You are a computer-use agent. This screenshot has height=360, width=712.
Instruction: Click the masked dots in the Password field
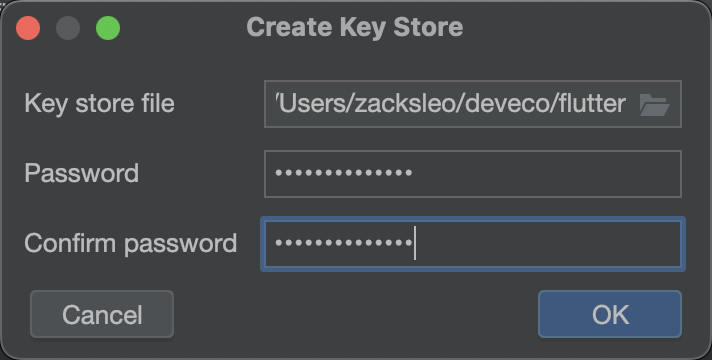tap(344, 173)
